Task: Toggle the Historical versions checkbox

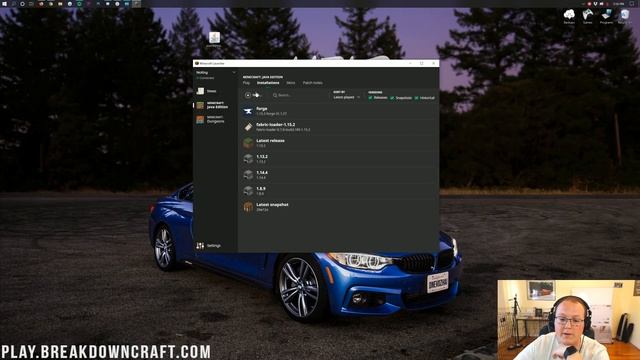Action: pos(416,98)
